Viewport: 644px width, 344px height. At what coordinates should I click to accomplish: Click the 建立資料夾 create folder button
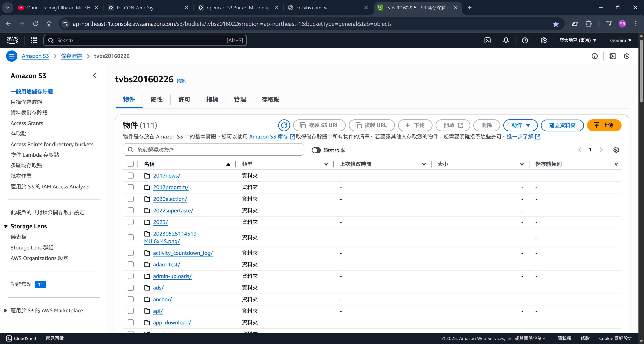[562, 125]
